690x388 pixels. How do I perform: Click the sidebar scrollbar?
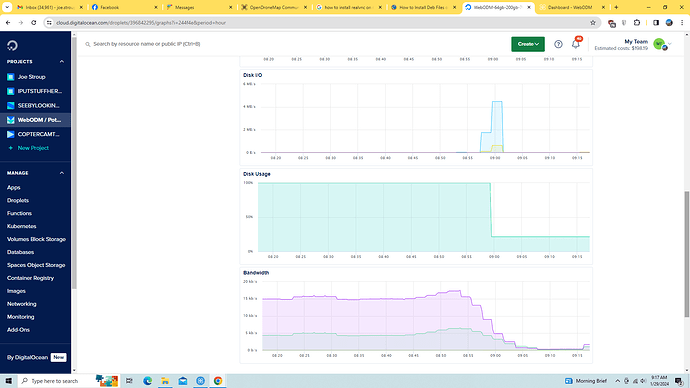pos(74,163)
